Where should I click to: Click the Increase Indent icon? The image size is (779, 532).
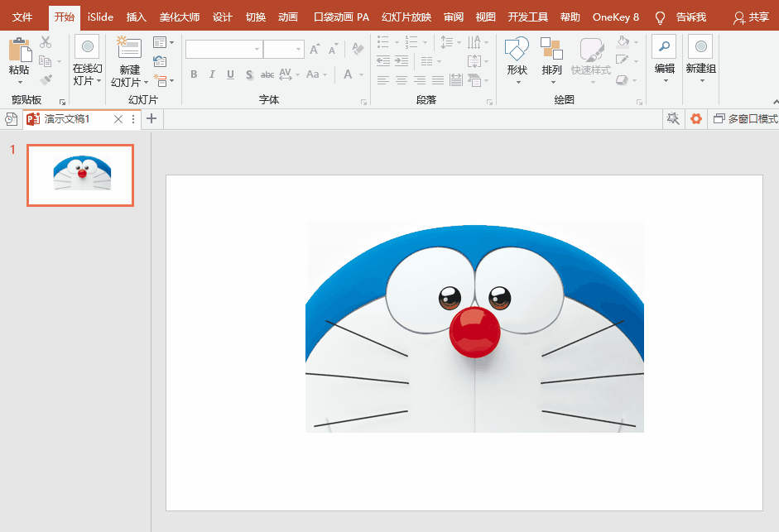(402, 61)
